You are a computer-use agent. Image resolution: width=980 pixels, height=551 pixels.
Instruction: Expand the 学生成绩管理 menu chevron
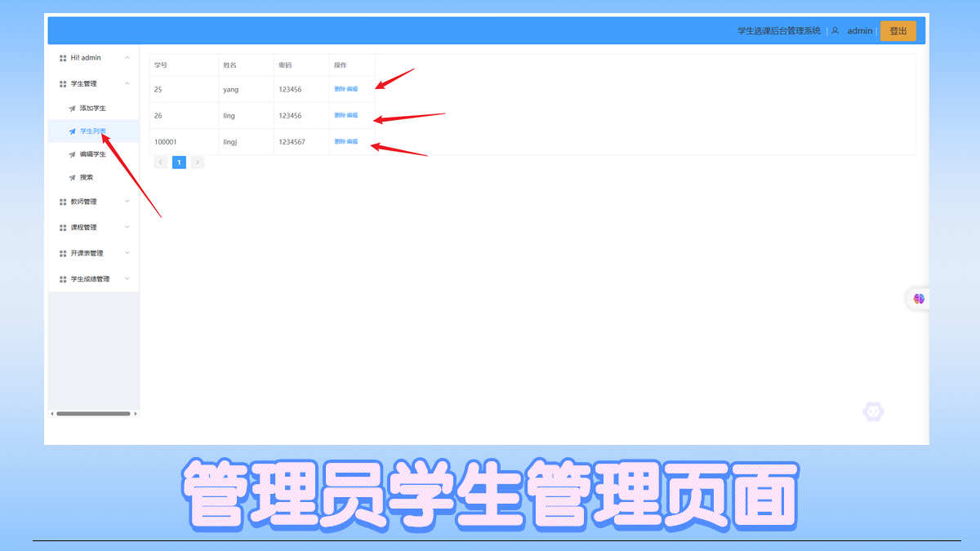pyautogui.click(x=127, y=278)
